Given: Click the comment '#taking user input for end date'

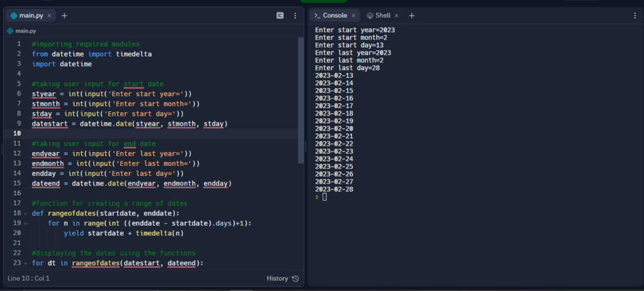Looking at the screenshot, I should point(94,144).
